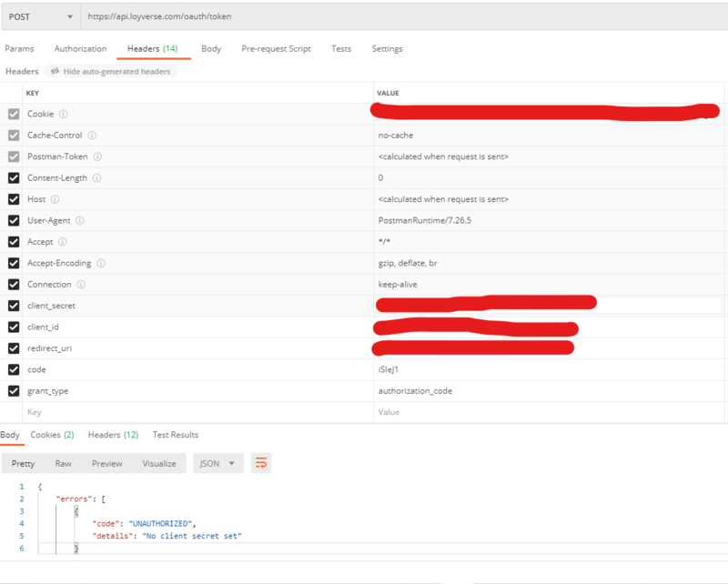Open the POST method dropdown
This screenshot has width=728, height=584.
tap(39, 16)
